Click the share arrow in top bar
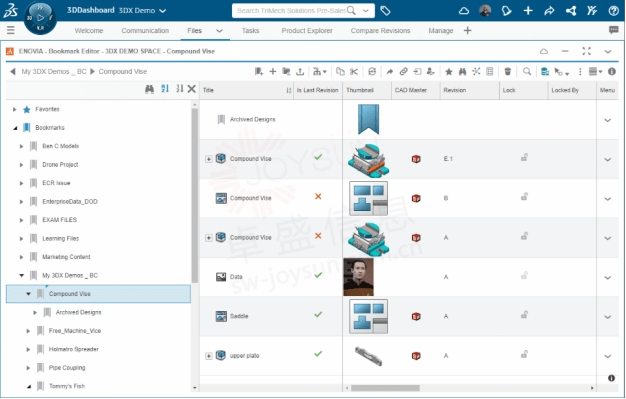Screen dimensions: 626x399 [549, 11]
